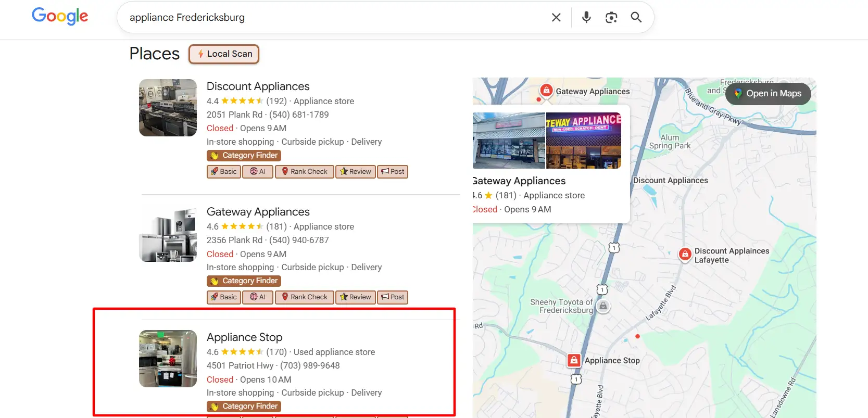Click the Google logo

click(x=60, y=16)
